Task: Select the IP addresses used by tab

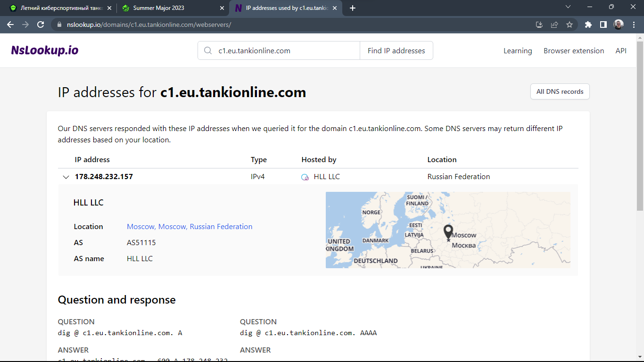Action: click(286, 8)
